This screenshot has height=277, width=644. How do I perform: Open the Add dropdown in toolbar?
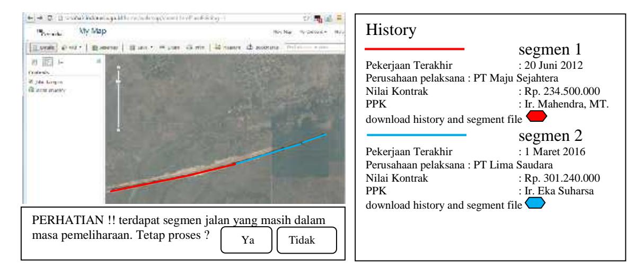(x=71, y=47)
